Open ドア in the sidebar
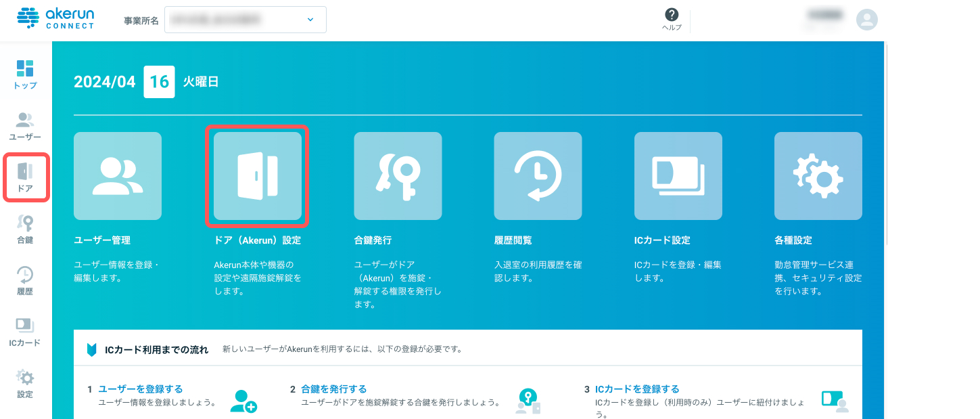Viewport: 980px width, 419px height. [x=26, y=177]
